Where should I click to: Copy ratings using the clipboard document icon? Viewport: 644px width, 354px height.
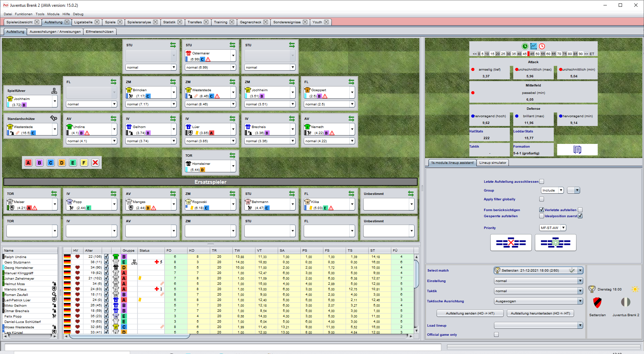[577, 150]
